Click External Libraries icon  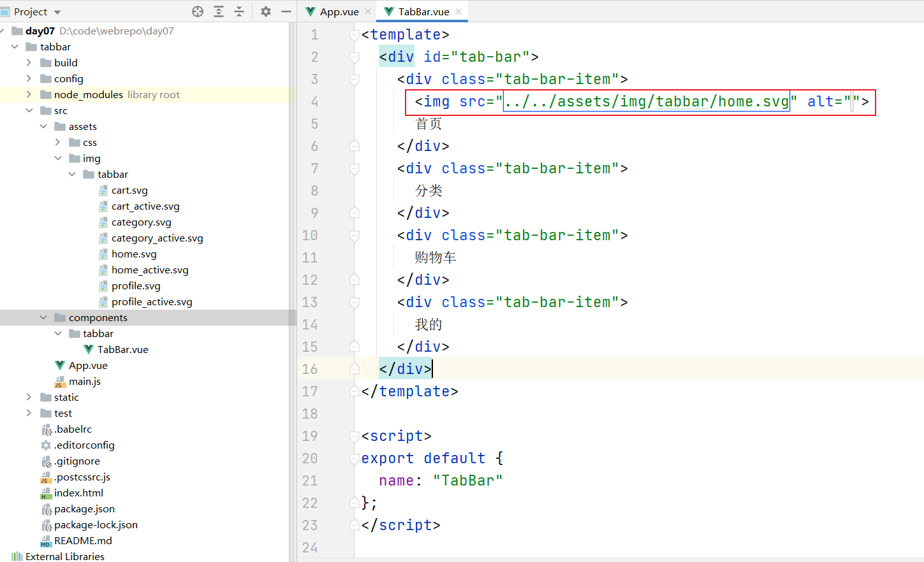[x=17, y=556]
